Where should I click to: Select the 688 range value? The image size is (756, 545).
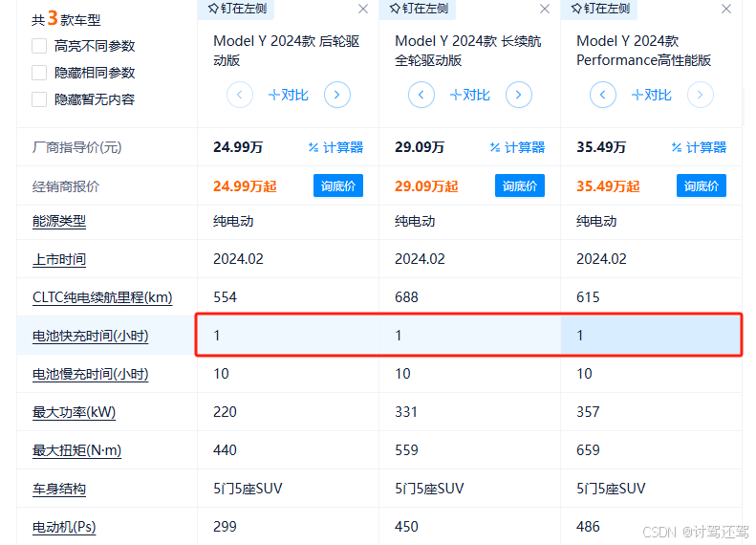[x=406, y=297]
